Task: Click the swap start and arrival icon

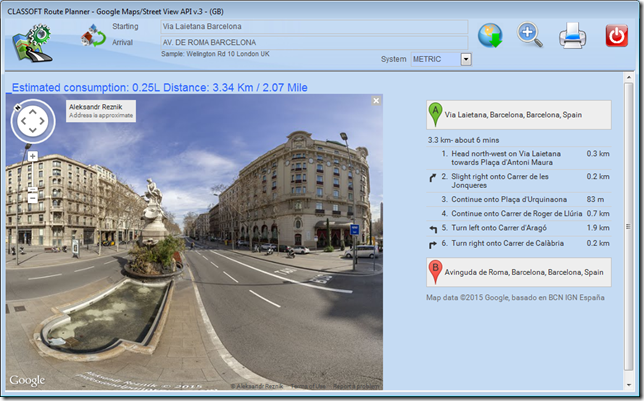Action: click(x=93, y=35)
